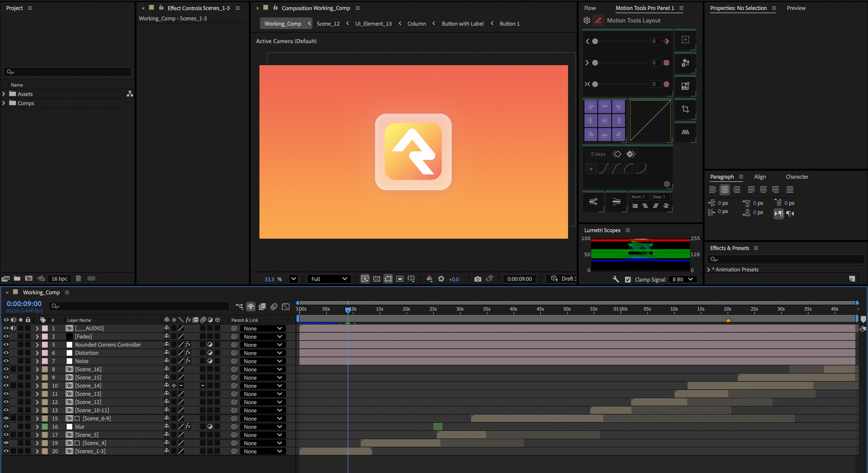Mute the __AUDIO layer speaker toggle
Image resolution: width=868 pixels, height=473 pixels.
click(13, 328)
